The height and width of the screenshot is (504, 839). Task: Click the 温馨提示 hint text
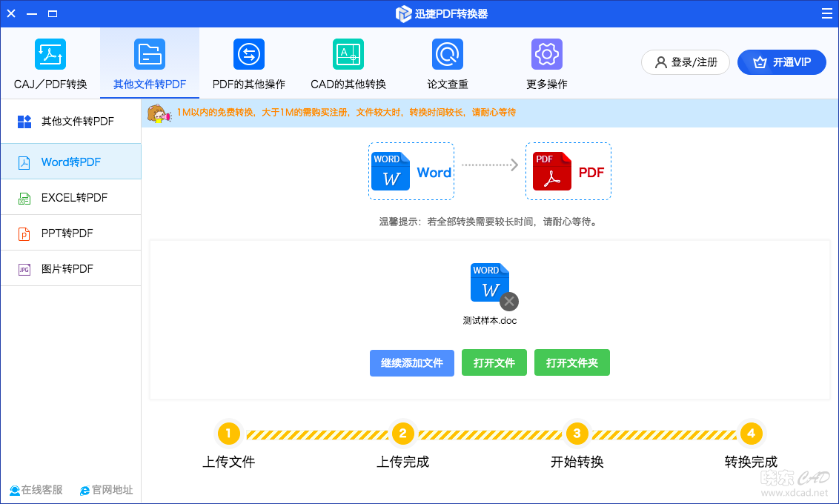[x=489, y=222]
